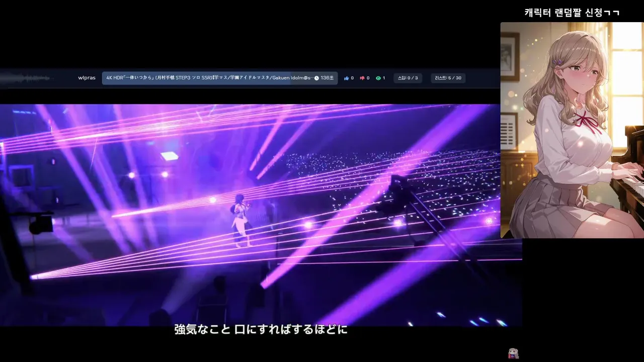Click the piano girl illustration
Image resolution: width=644 pixels, height=362 pixels.
click(572, 130)
